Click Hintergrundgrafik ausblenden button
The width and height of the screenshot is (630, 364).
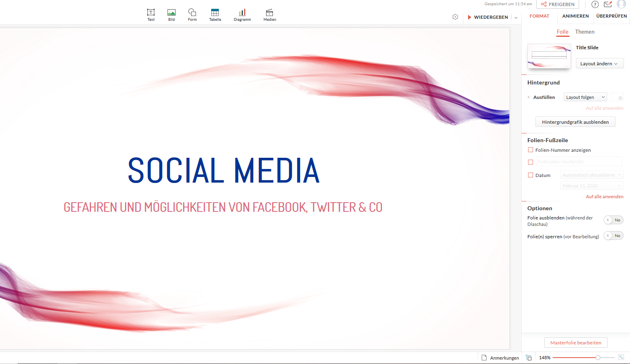coord(575,122)
